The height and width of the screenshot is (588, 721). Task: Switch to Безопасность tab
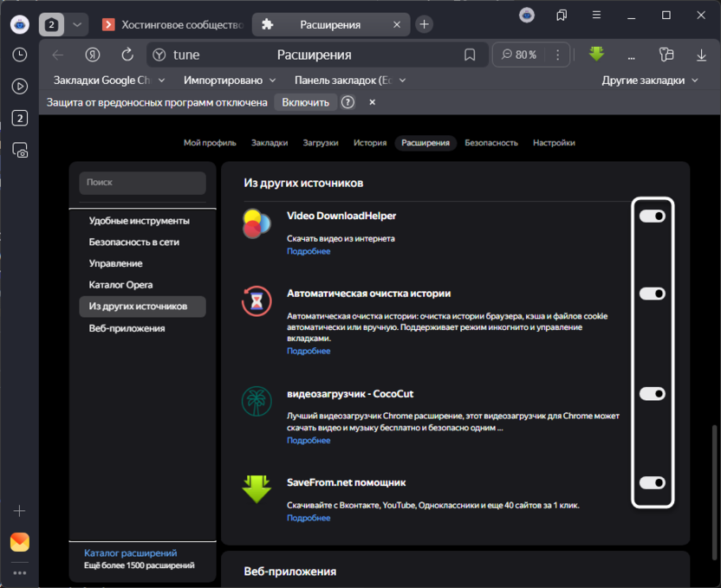click(491, 143)
